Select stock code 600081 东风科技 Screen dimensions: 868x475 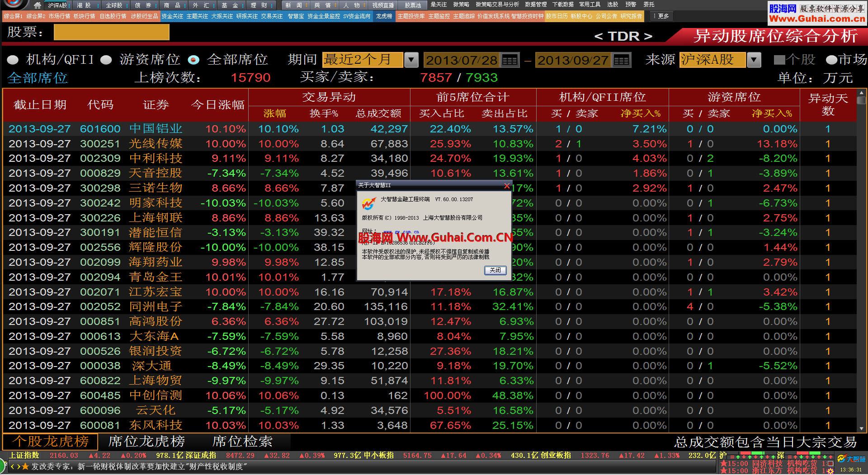(x=429, y=425)
